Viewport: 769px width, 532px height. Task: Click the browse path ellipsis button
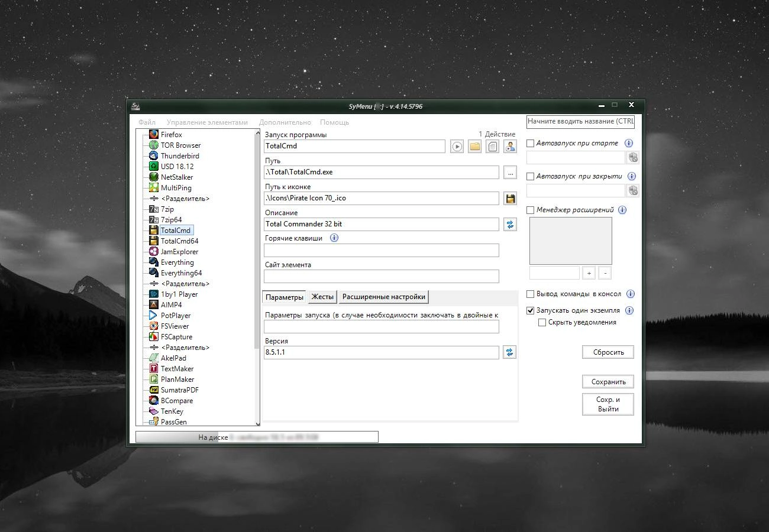coord(510,173)
